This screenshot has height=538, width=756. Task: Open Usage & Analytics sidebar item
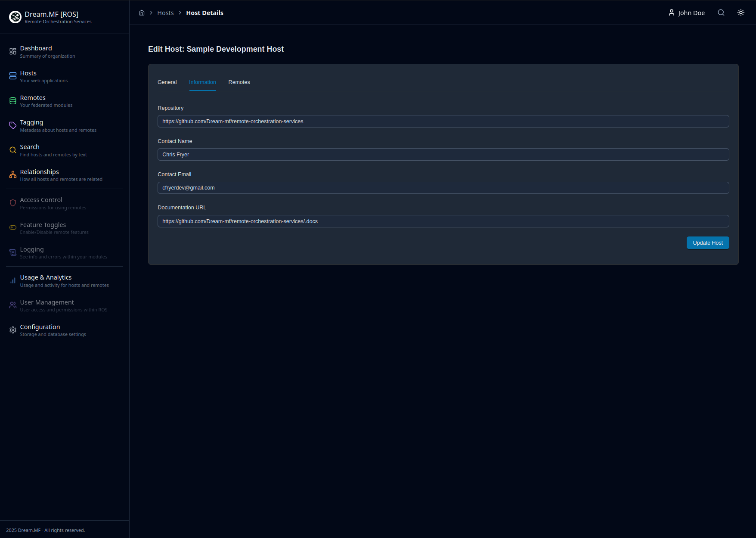pos(65,281)
